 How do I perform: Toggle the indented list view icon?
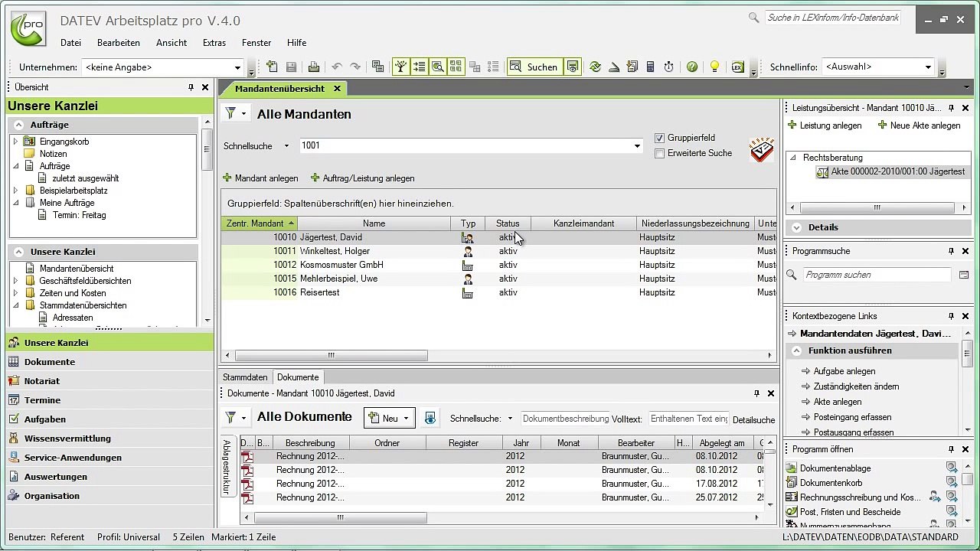419,67
